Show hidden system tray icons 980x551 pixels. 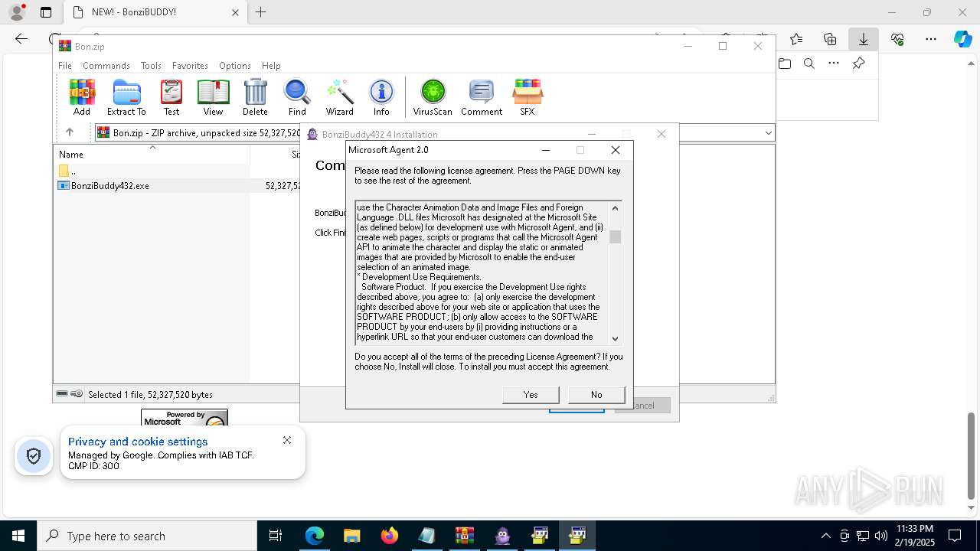825,536
